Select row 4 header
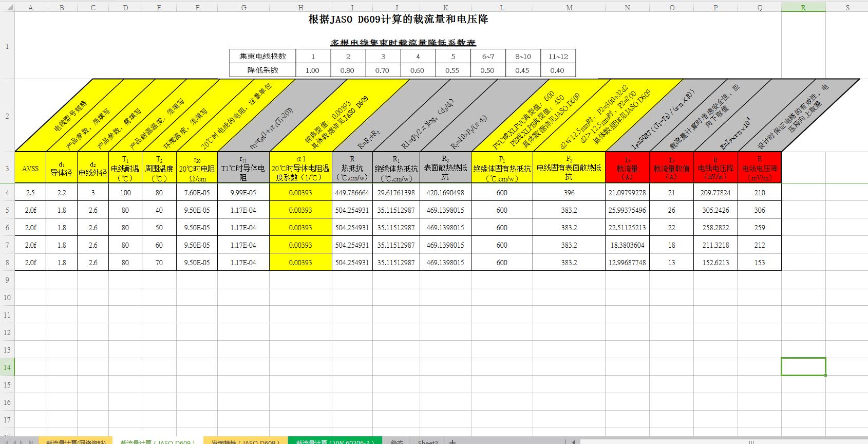Viewport: 868px width, 444px height. [7, 193]
